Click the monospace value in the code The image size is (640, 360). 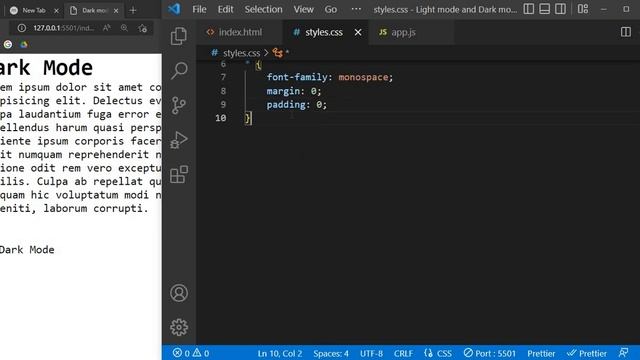363,77
